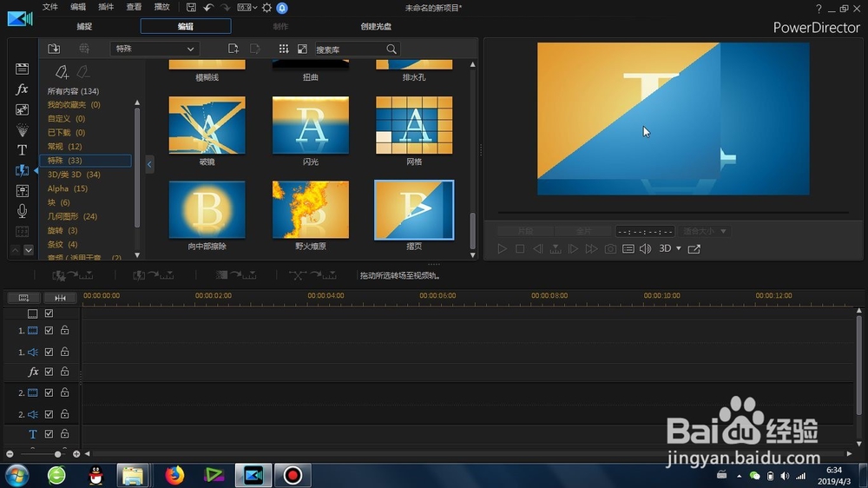Expand more rooms down arrow
The height and width of the screenshot is (488, 868).
pos(29,250)
